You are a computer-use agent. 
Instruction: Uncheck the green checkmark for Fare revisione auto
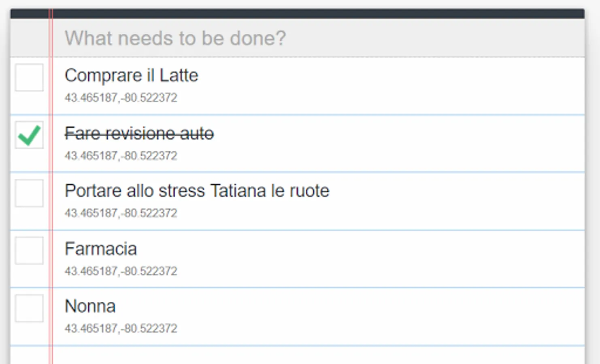(x=29, y=135)
